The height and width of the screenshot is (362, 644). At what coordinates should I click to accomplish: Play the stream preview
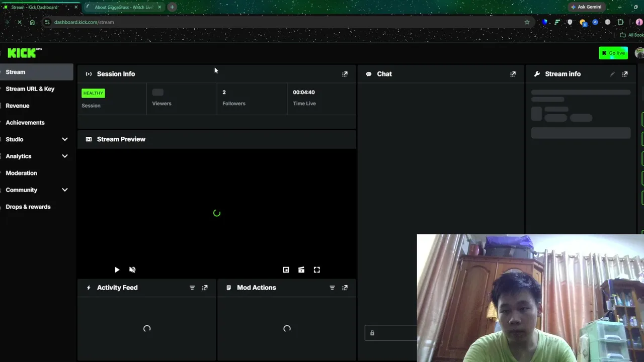tap(117, 270)
